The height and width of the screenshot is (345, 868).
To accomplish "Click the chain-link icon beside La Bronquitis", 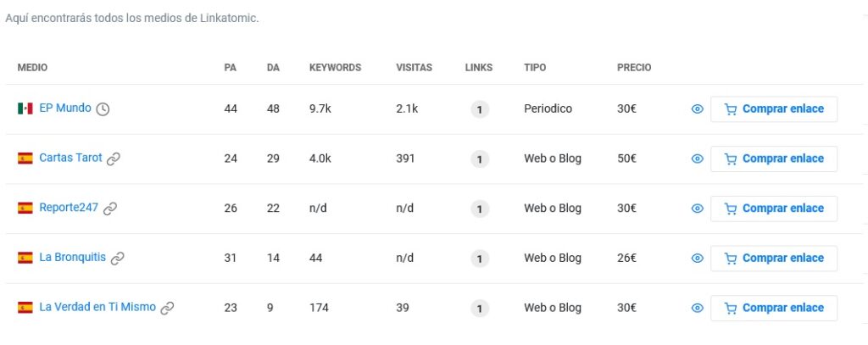I will 118,259.
